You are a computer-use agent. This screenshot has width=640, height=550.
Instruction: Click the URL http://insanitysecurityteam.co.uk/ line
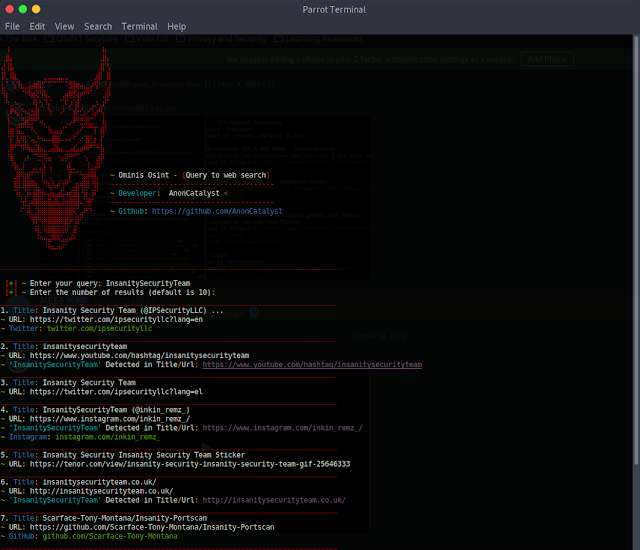102,491
